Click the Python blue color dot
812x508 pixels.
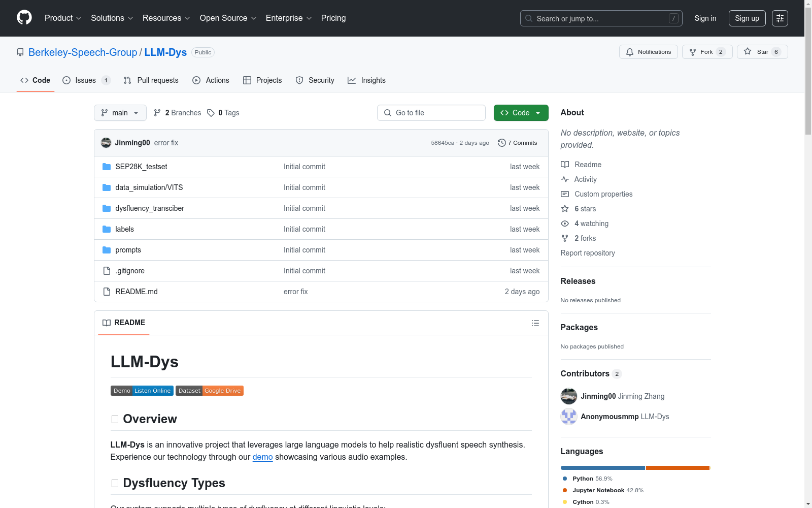(565, 479)
